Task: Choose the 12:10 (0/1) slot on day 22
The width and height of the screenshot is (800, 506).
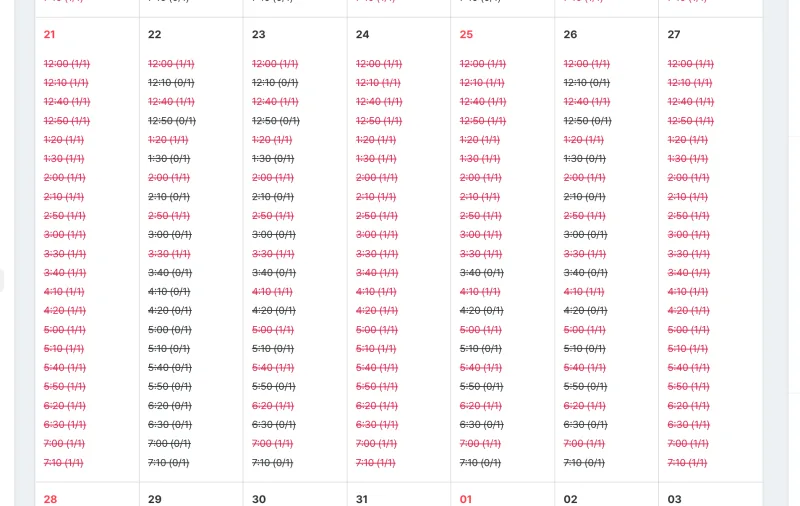Action: pos(171,83)
